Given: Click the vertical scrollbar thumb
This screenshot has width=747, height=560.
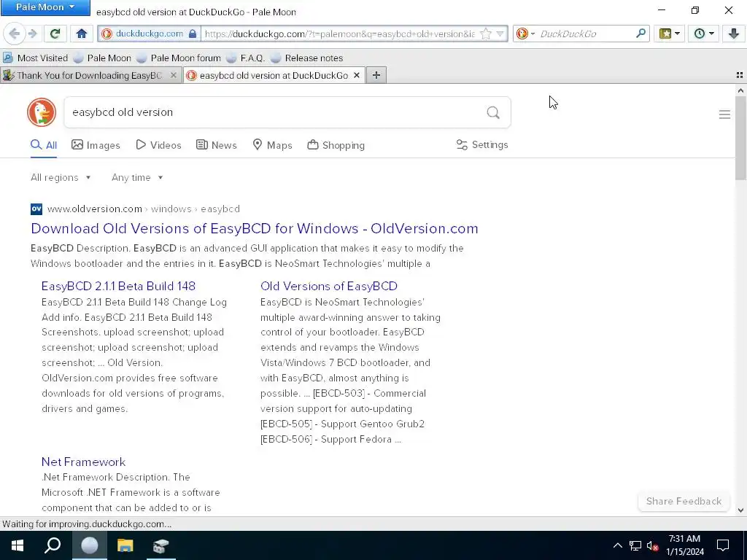Looking at the screenshot, I should pos(740,138).
